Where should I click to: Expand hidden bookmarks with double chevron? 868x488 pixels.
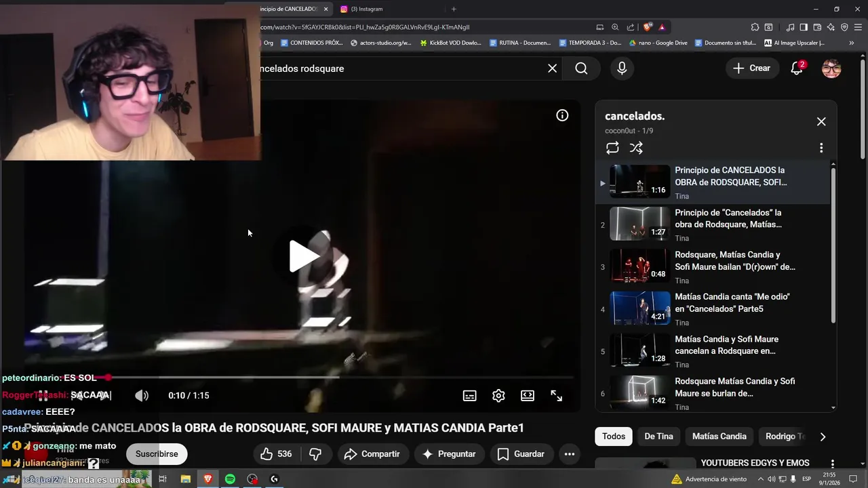coord(852,43)
